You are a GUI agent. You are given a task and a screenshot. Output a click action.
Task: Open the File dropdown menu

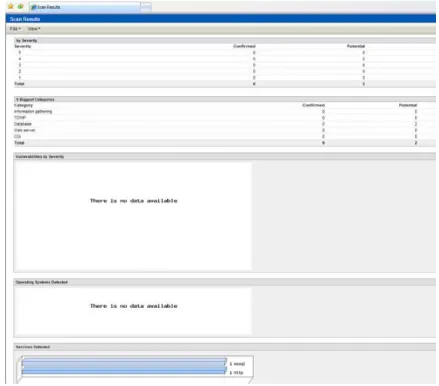coord(15,29)
